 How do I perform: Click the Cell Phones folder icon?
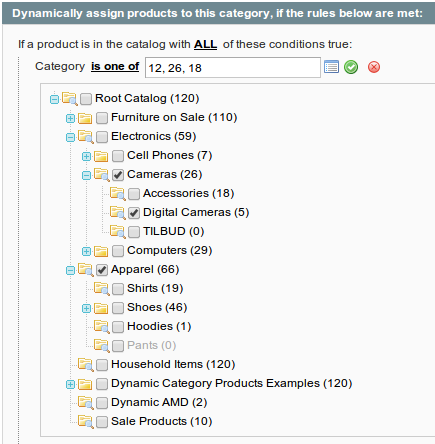click(x=101, y=156)
